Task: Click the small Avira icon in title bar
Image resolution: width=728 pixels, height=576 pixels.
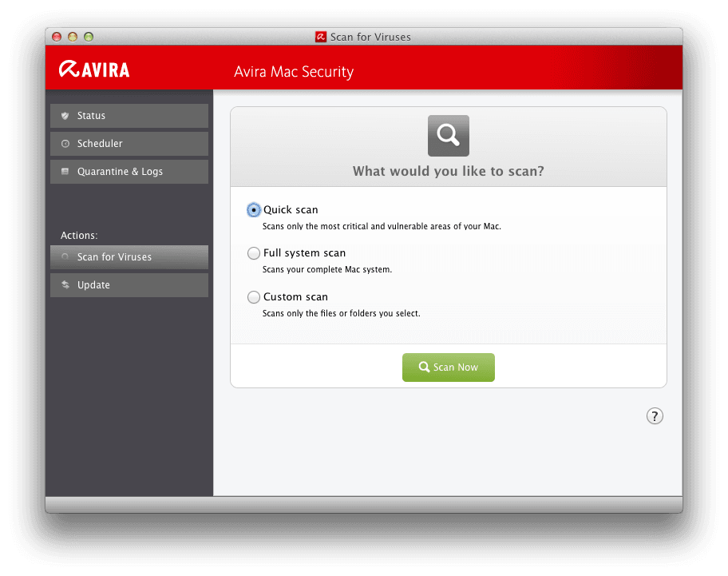Action: coord(320,37)
